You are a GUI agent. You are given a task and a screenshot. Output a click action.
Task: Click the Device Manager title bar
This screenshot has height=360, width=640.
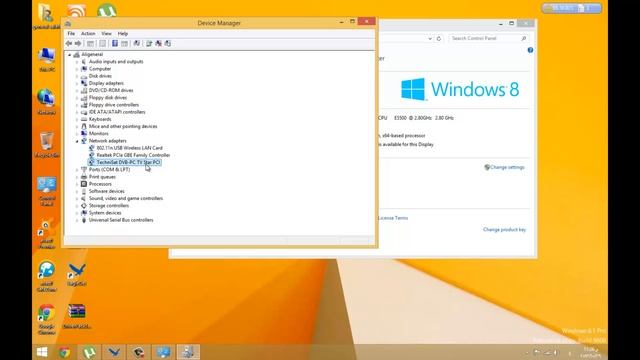[219, 23]
